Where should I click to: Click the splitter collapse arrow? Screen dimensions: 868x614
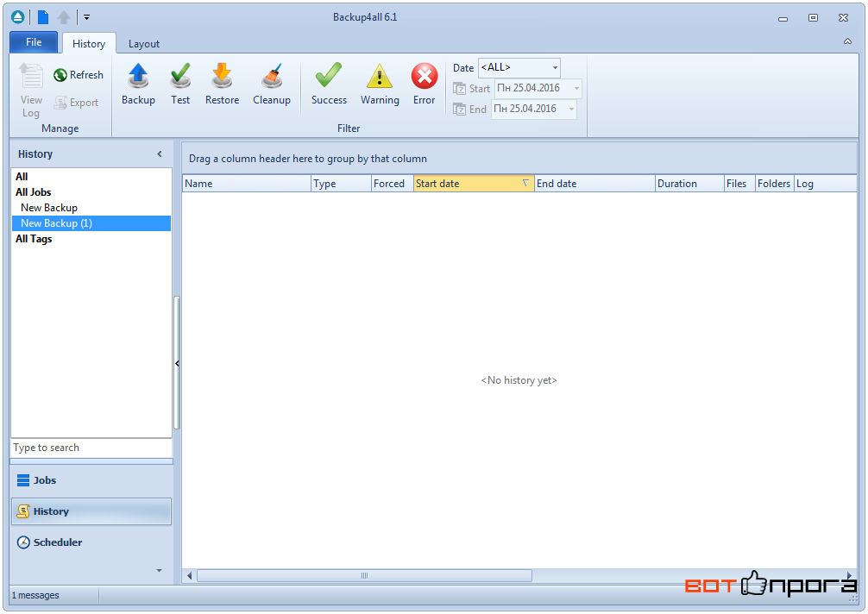177,363
